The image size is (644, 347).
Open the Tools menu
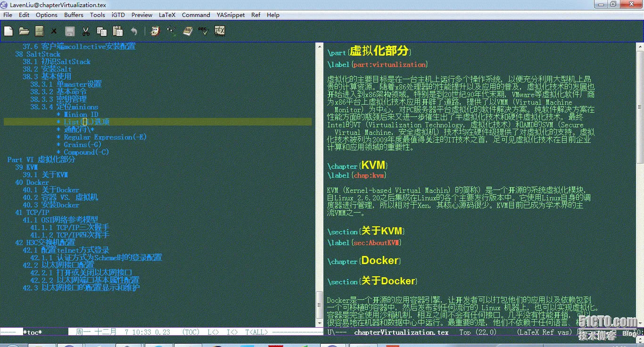click(98, 15)
